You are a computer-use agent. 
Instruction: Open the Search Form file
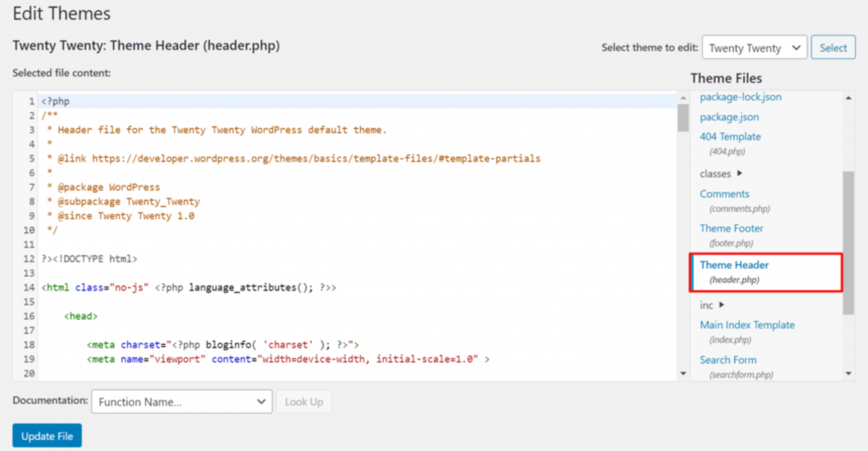pyautogui.click(x=728, y=359)
